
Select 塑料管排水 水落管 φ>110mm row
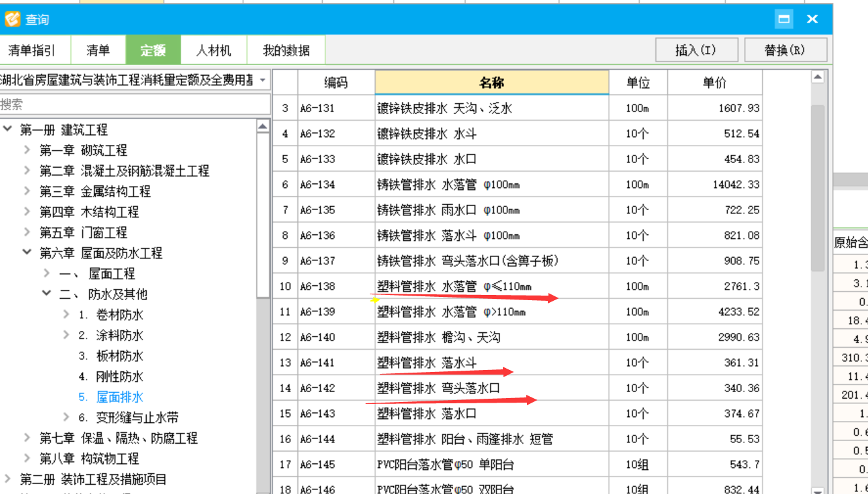tap(518, 312)
